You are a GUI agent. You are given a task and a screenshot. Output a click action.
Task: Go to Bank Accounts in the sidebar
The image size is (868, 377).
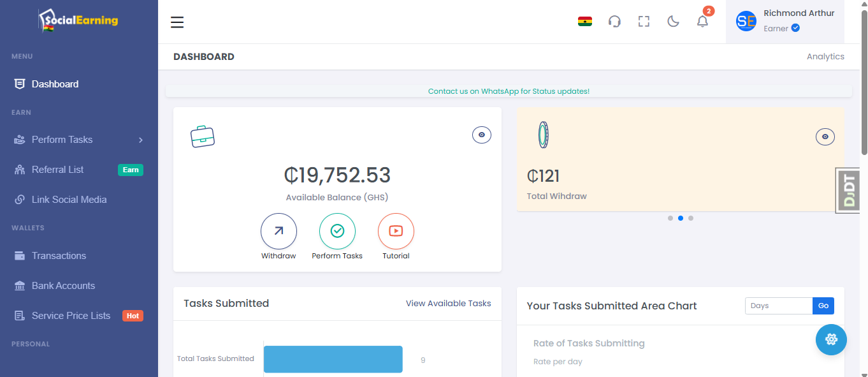[x=63, y=286]
